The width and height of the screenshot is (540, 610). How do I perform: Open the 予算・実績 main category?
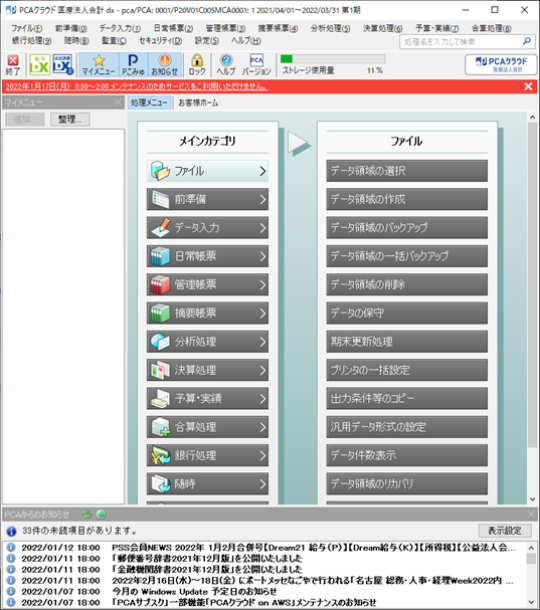pyautogui.click(x=208, y=398)
